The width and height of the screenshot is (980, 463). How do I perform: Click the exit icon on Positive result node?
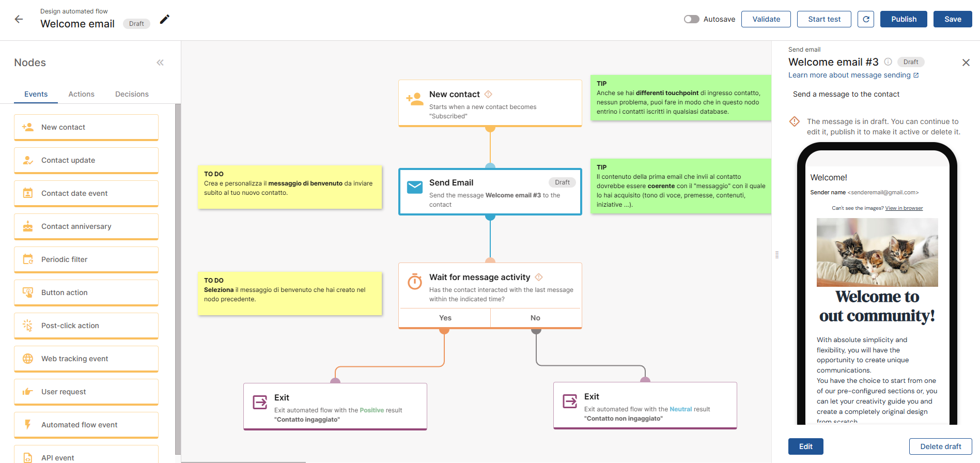[260, 402]
